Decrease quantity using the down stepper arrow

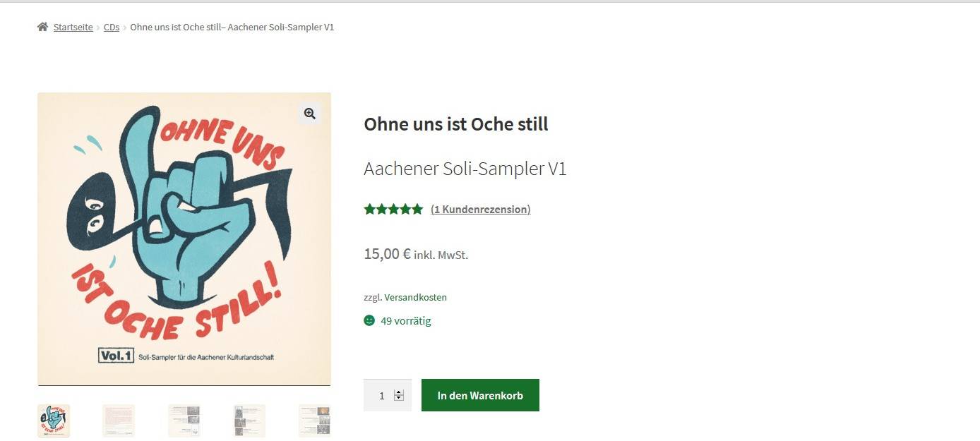[400, 399]
